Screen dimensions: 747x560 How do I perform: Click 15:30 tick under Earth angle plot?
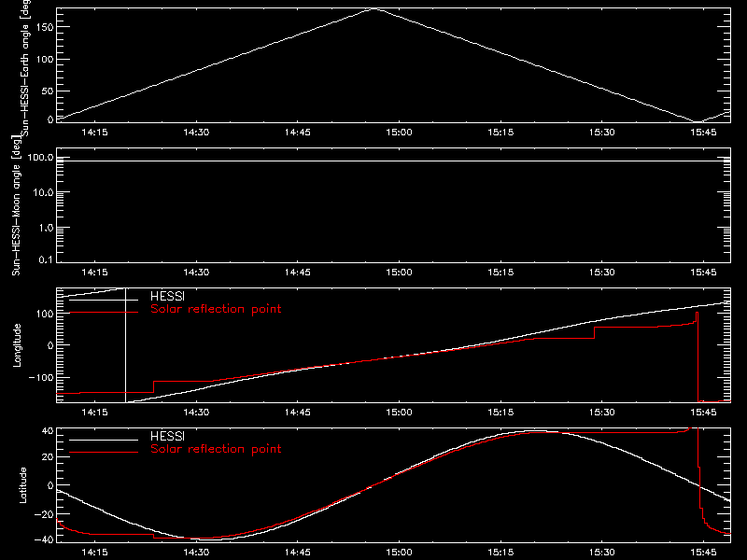(602, 133)
